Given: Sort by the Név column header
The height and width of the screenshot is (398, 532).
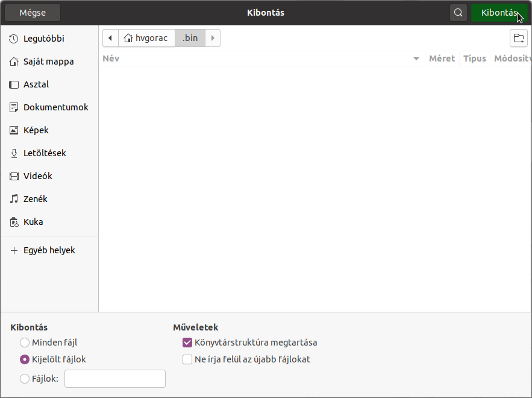Looking at the screenshot, I should click(x=261, y=58).
